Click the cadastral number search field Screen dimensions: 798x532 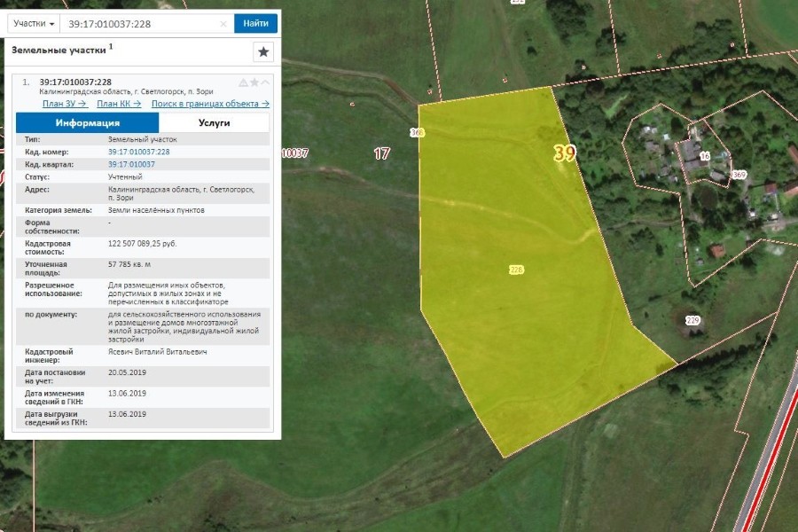coord(140,24)
